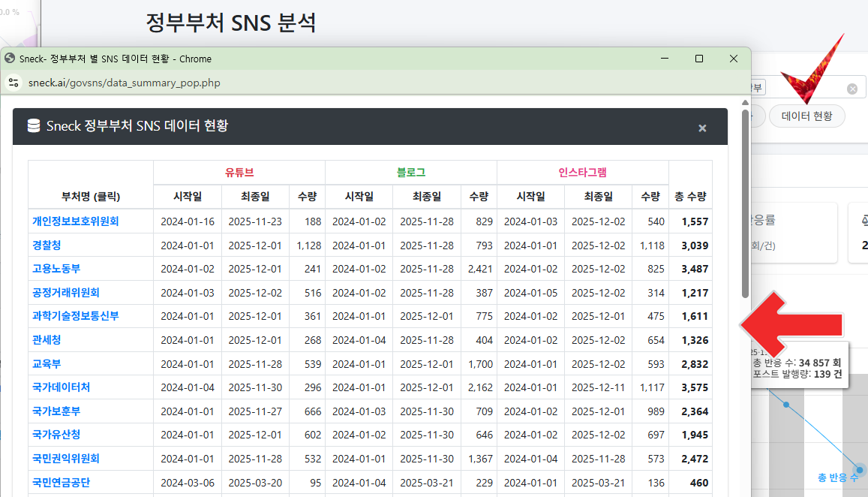Select the 인스타그램 column header

click(583, 171)
